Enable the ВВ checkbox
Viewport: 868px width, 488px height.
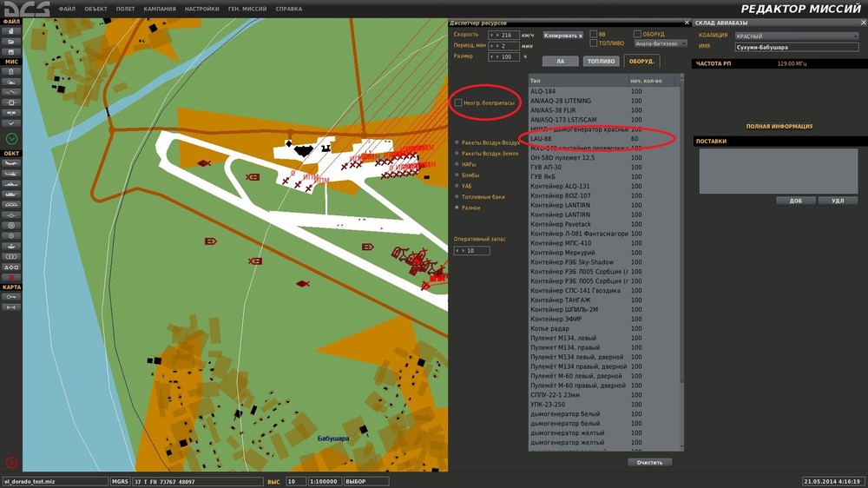click(594, 35)
